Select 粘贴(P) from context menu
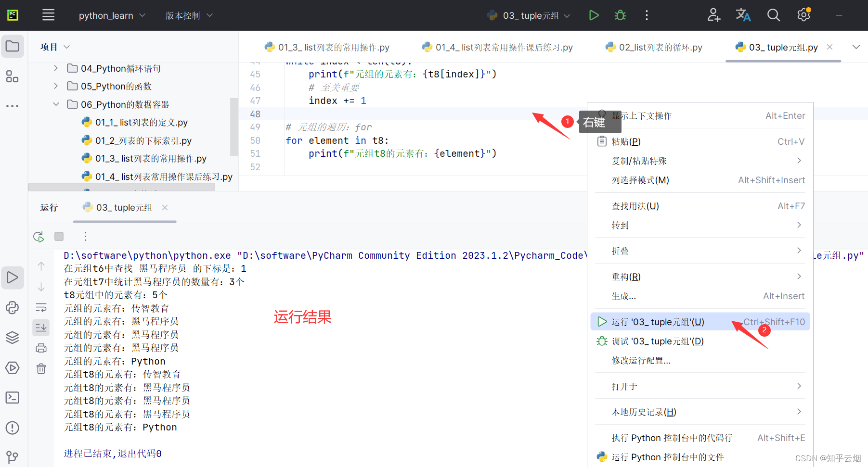 point(700,141)
